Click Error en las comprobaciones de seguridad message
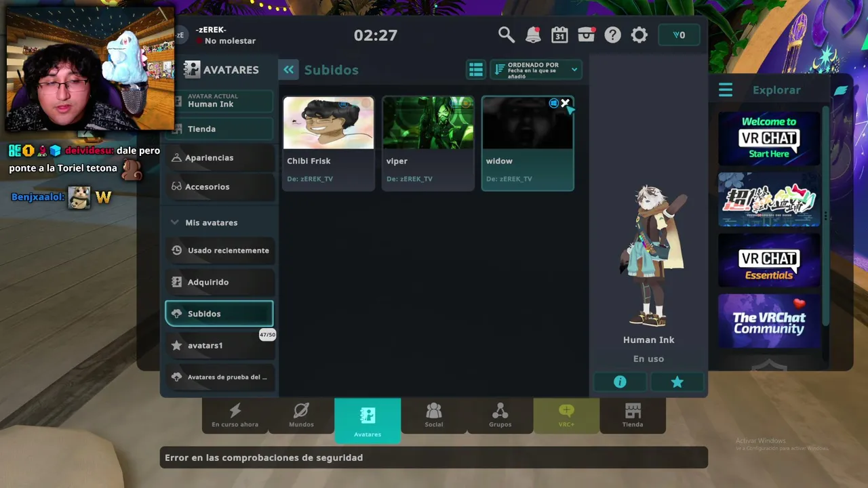Screen dimensions: 868x488 click(x=264, y=458)
